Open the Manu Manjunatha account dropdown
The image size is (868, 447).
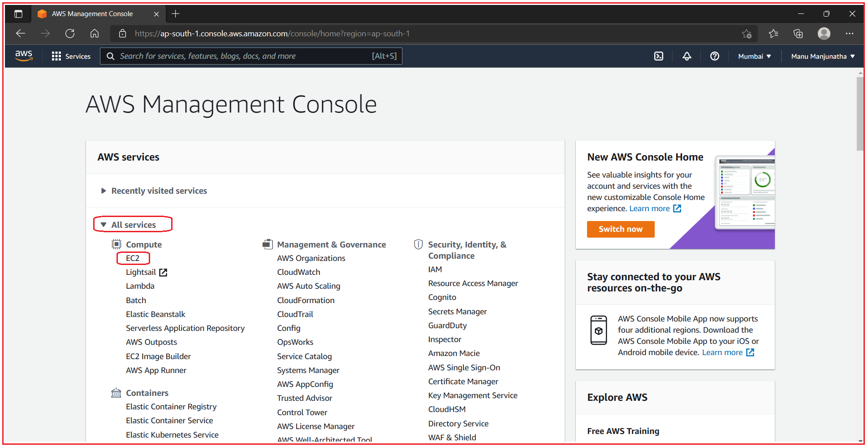[823, 56]
